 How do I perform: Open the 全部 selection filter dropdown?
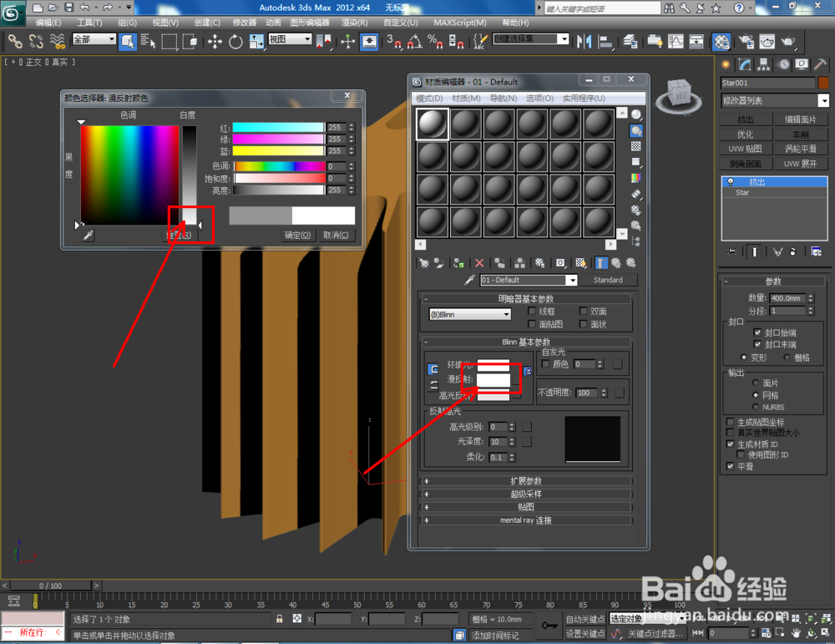click(x=94, y=39)
